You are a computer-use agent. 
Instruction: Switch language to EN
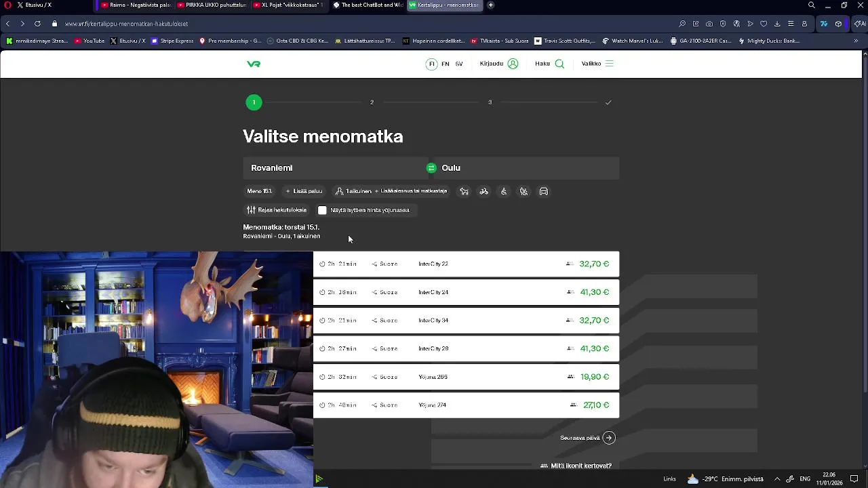coord(445,64)
